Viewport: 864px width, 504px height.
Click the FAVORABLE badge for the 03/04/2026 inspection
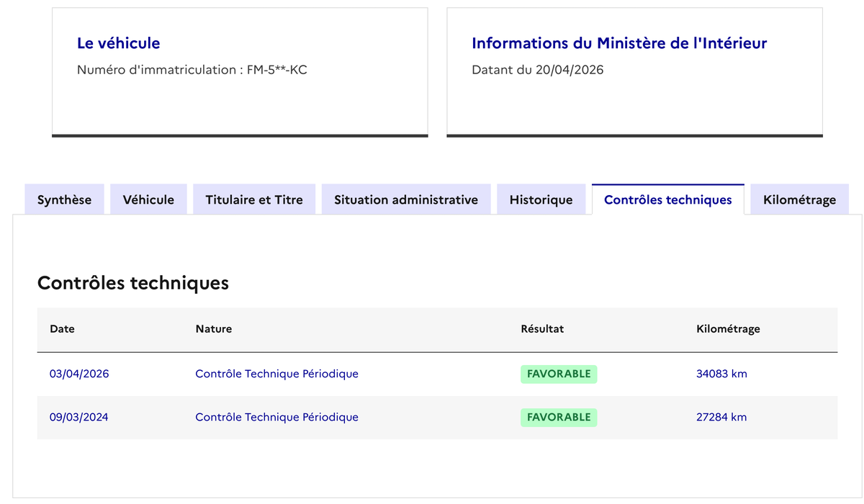point(559,374)
